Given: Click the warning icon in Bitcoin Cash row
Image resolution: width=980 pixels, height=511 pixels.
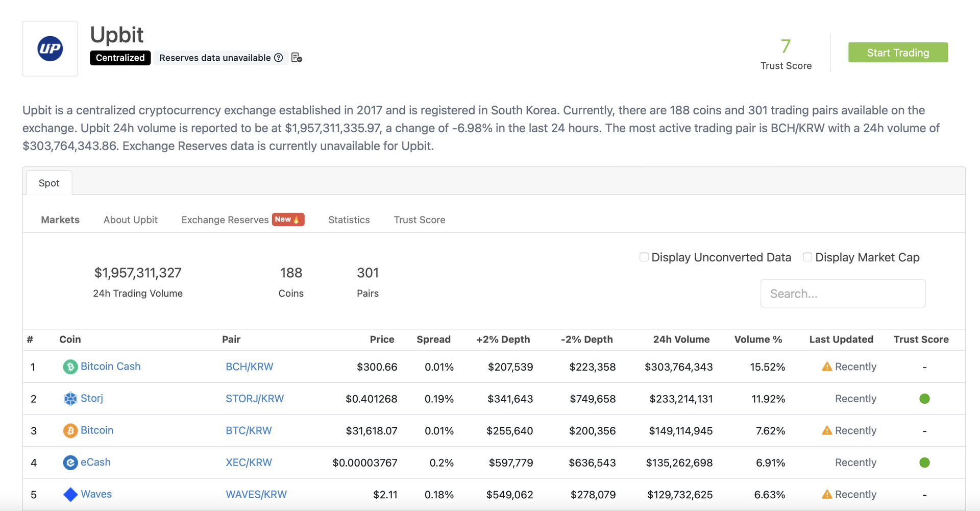Looking at the screenshot, I should [x=827, y=367].
